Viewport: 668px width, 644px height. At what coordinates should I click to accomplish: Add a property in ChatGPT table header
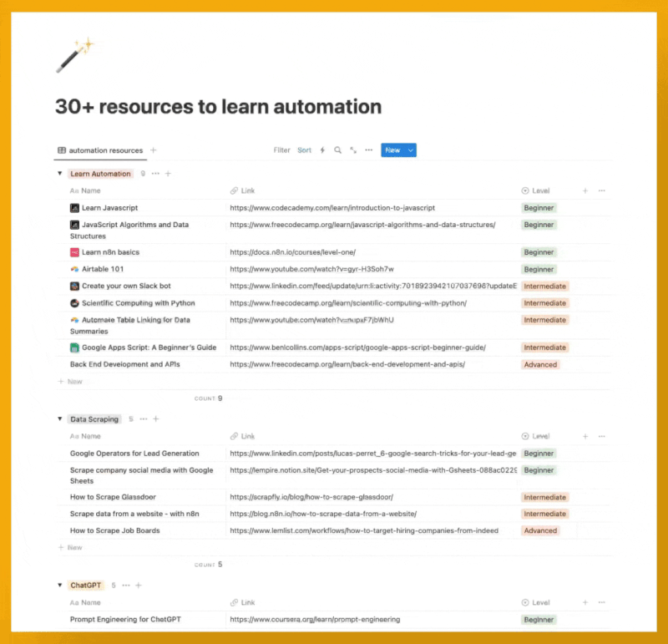click(x=585, y=602)
